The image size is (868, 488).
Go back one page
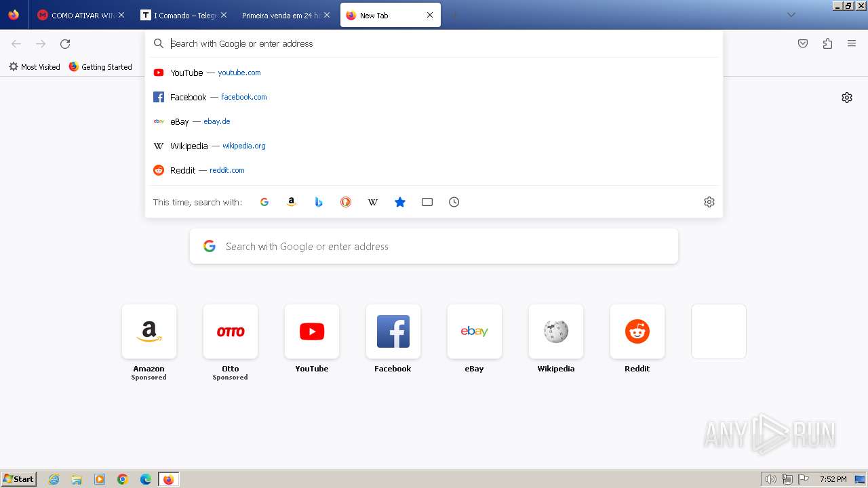point(16,43)
